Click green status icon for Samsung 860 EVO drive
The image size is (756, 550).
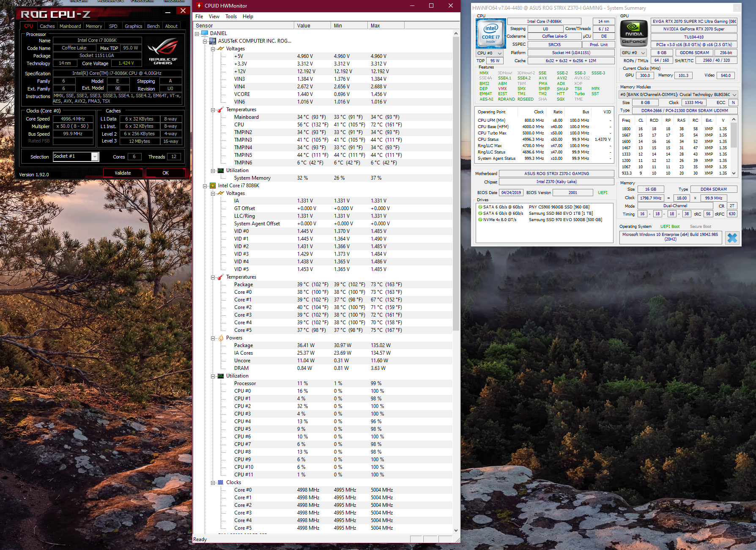480,213
